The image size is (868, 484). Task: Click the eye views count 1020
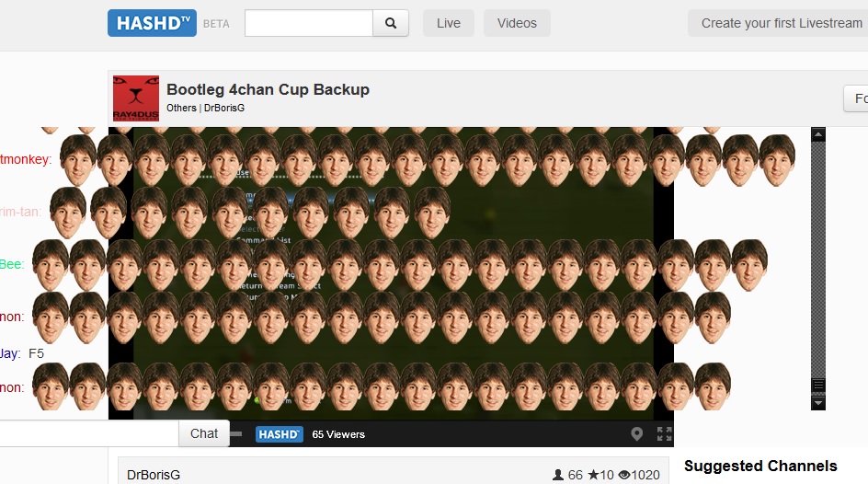(639, 475)
